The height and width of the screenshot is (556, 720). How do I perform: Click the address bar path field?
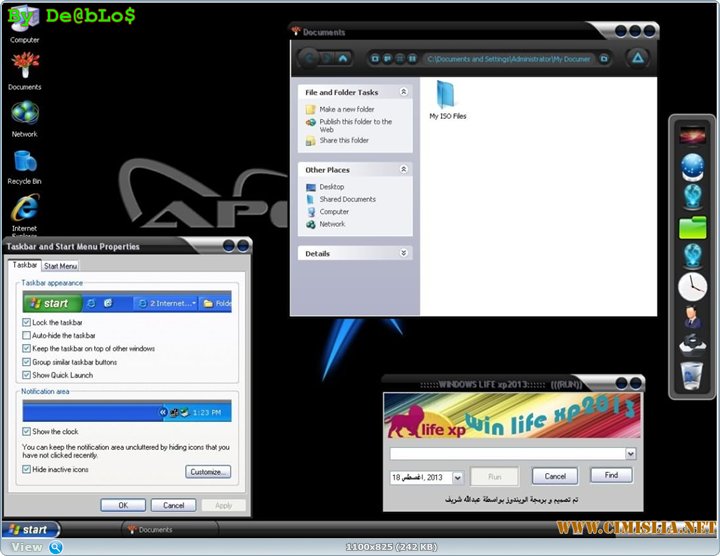point(510,59)
